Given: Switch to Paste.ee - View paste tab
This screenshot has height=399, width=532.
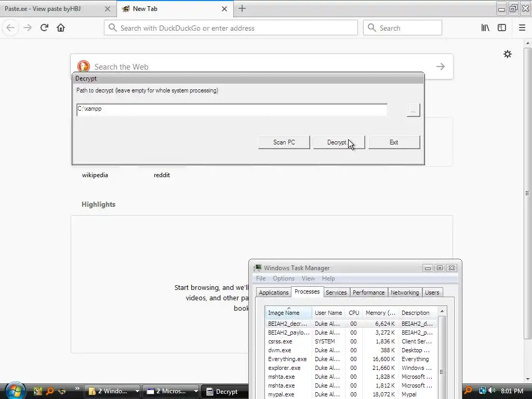Looking at the screenshot, I should point(58,9).
